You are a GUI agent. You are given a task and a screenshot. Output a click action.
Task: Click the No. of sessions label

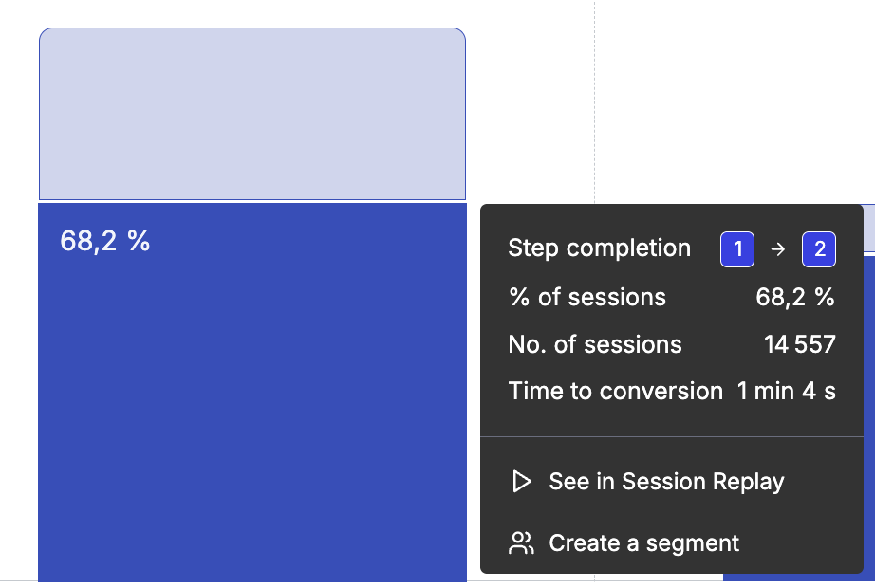coord(595,345)
